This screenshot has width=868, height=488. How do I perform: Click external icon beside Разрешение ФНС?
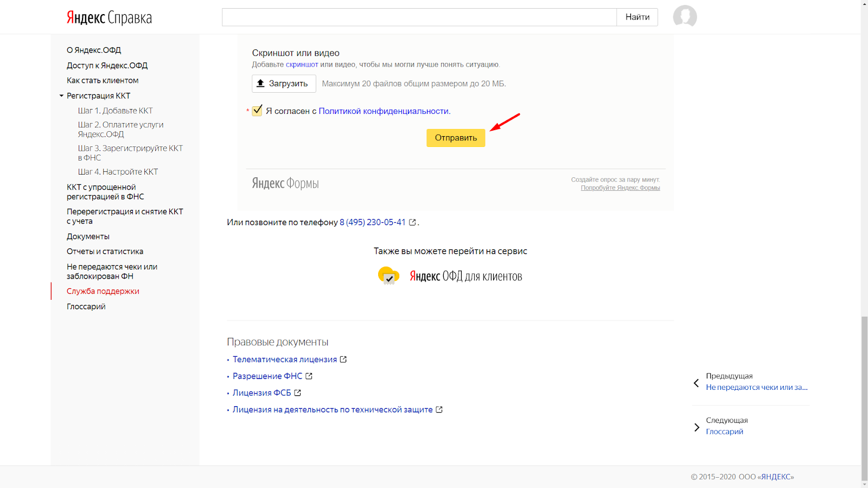(x=309, y=376)
